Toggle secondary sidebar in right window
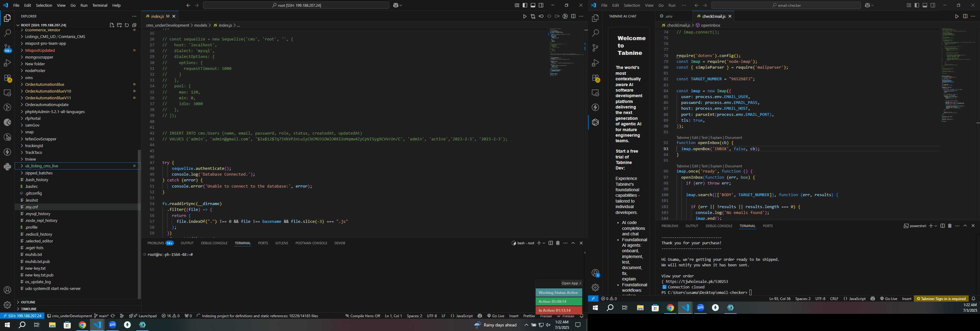Screen dimensions: 980x331 tap(933, 5)
